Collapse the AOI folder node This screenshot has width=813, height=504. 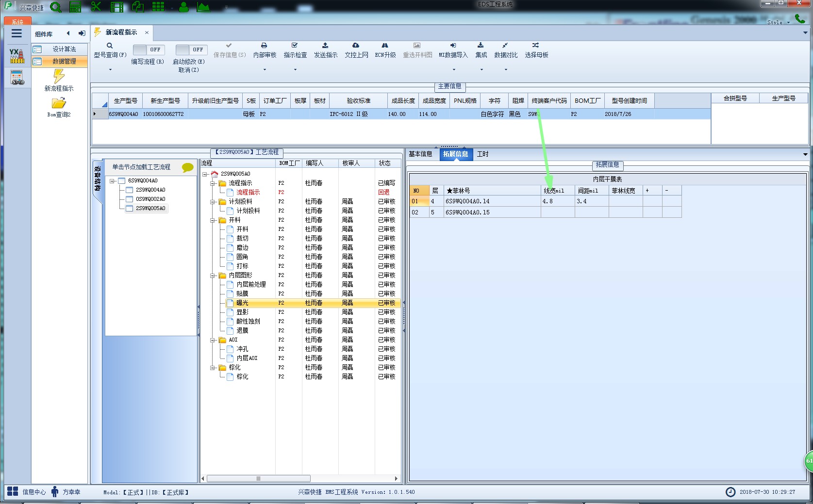point(213,340)
